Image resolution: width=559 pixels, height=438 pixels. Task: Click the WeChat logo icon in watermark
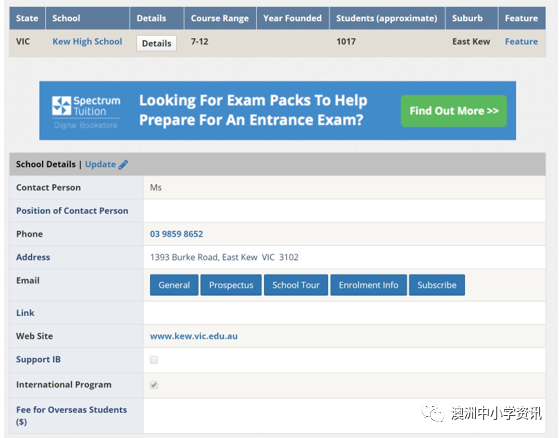(x=433, y=413)
